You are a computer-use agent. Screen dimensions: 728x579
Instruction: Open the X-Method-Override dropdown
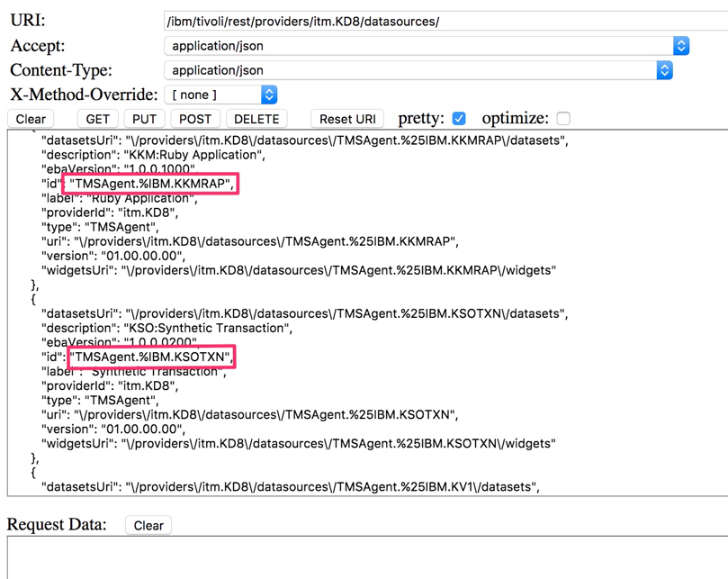[x=221, y=95]
